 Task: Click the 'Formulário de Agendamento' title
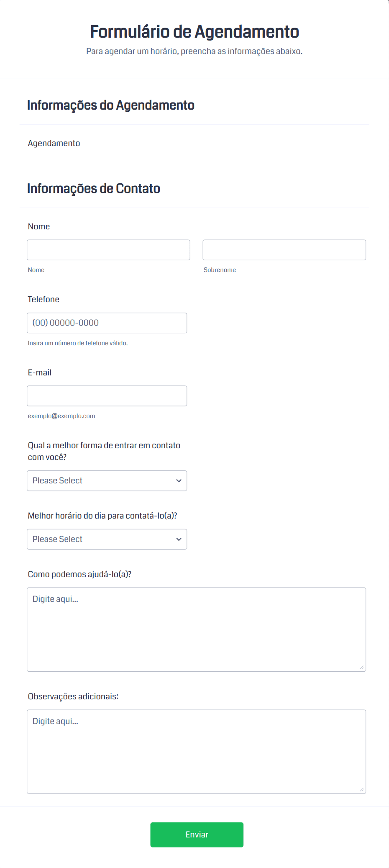click(194, 32)
